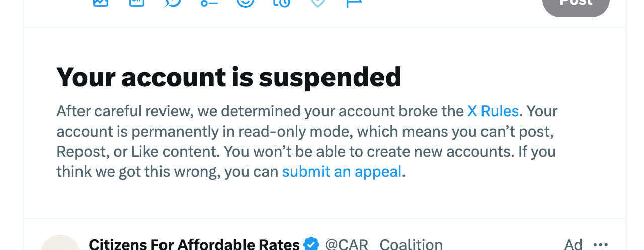Click the @CAR_Coalition handle

(383, 245)
